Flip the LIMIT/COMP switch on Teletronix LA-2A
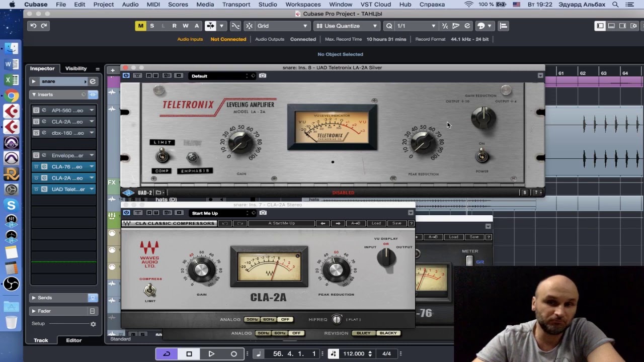This screenshot has width=644, height=362. (x=162, y=156)
